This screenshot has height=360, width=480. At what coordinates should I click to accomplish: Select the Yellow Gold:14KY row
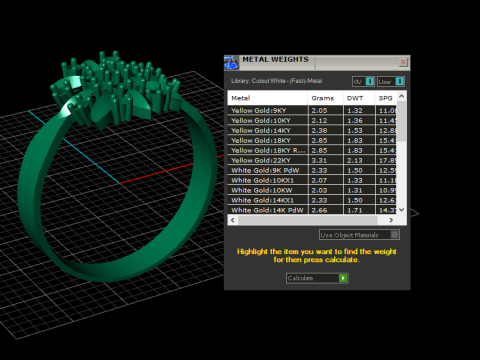(x=312, y=130)
